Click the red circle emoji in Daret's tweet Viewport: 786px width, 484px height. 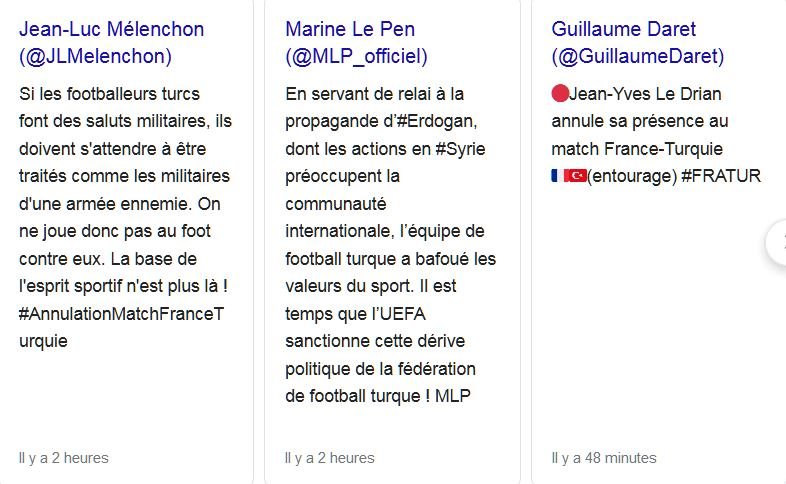coord(560,94)
